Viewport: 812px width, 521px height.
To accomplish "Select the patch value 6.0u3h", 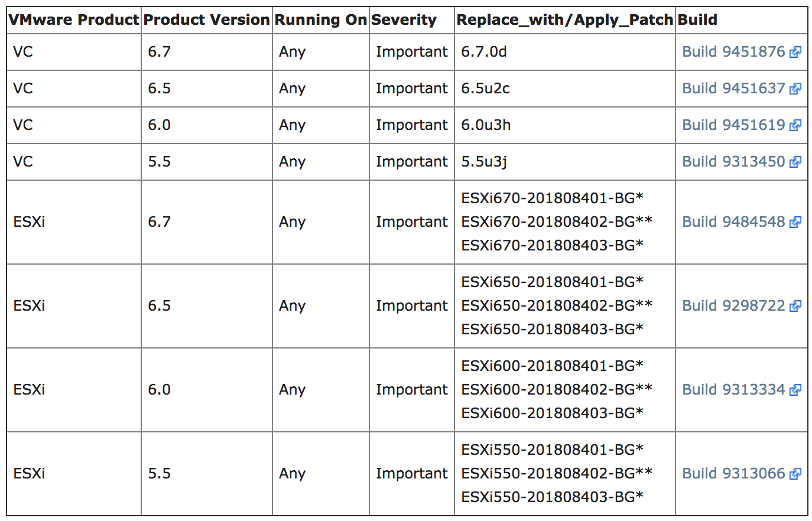I will [486, 125].
